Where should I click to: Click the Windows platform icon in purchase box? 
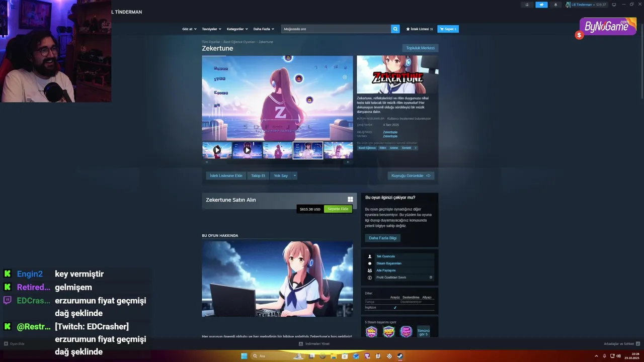[350, 200]
